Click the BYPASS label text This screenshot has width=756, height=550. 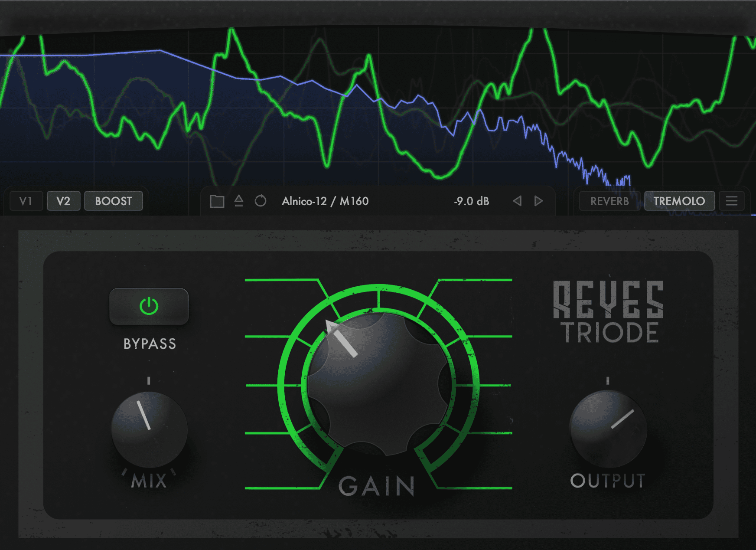[x=150, y=344]
